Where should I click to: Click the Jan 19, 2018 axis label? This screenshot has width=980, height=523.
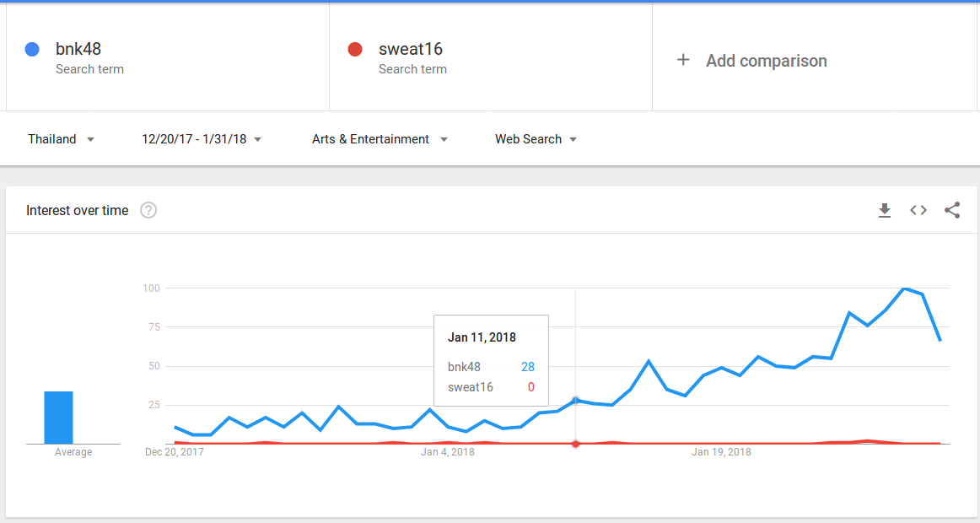(721, 452)
